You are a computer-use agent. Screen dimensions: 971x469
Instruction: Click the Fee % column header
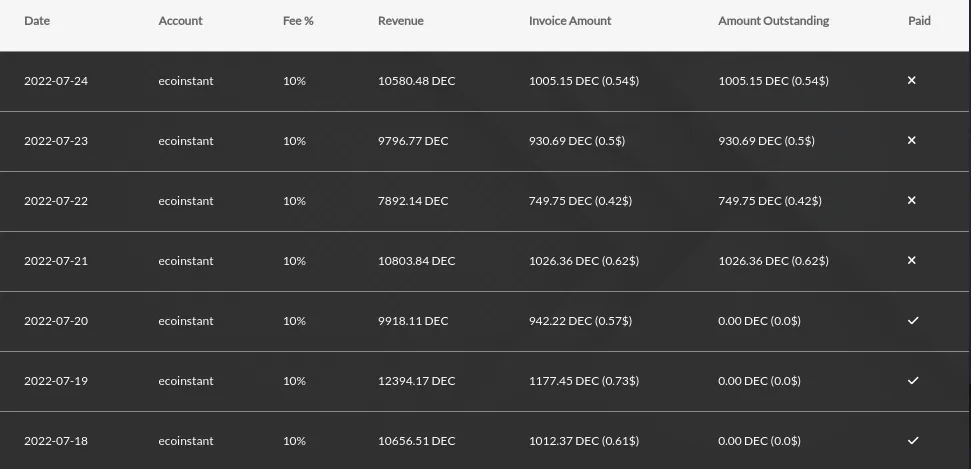pyautogui.click(x=298, y=21)
